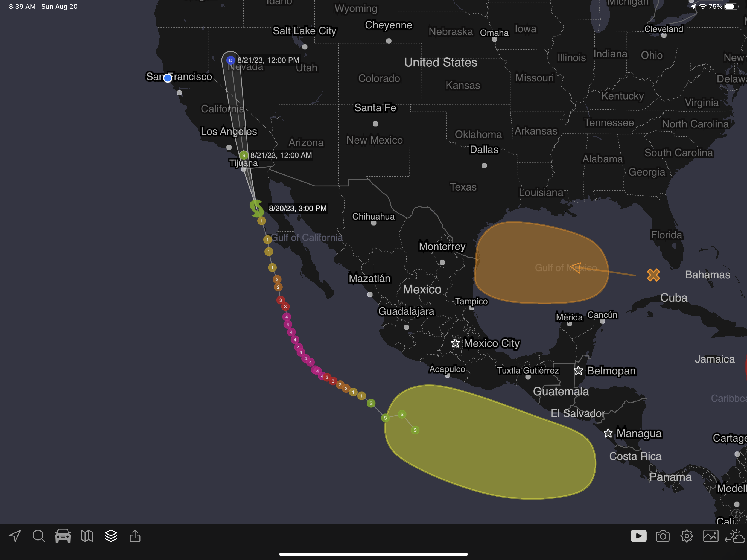Open the settings gear icon
This screenshot has height=560, width=747.
tap(687, 536)
